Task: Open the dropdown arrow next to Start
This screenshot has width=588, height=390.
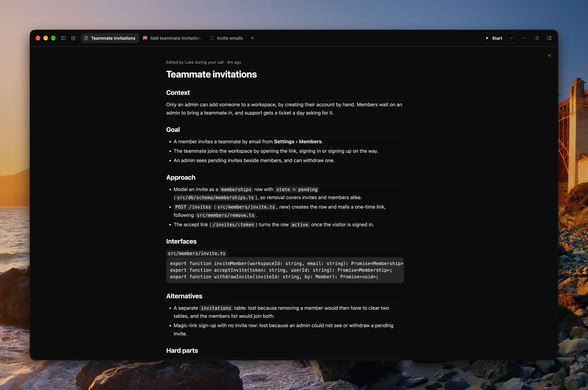Action: (512, 38)
